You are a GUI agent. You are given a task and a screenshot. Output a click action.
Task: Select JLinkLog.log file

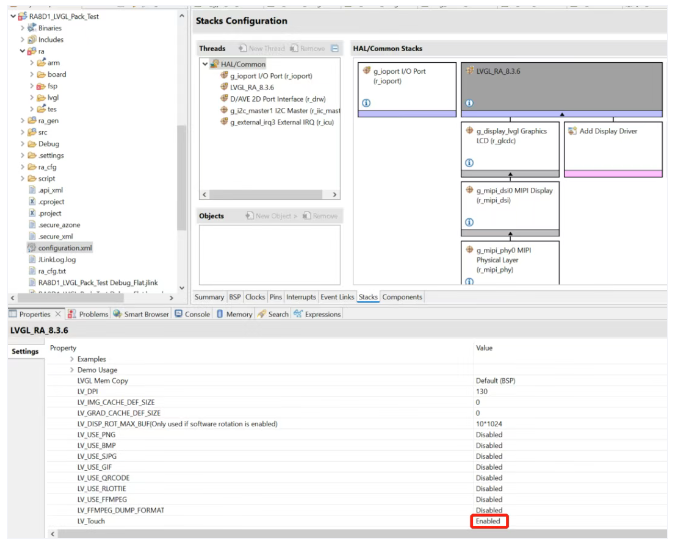click(x=57, y=260)
